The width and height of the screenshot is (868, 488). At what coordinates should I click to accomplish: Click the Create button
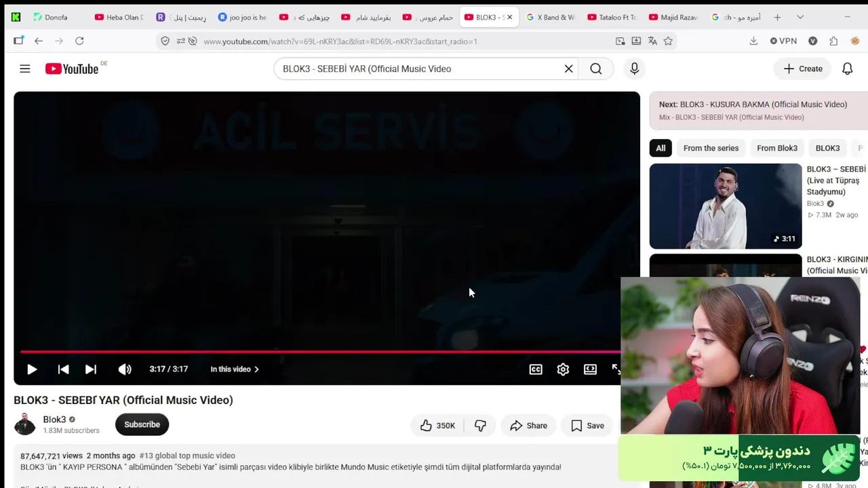[803, 68]
